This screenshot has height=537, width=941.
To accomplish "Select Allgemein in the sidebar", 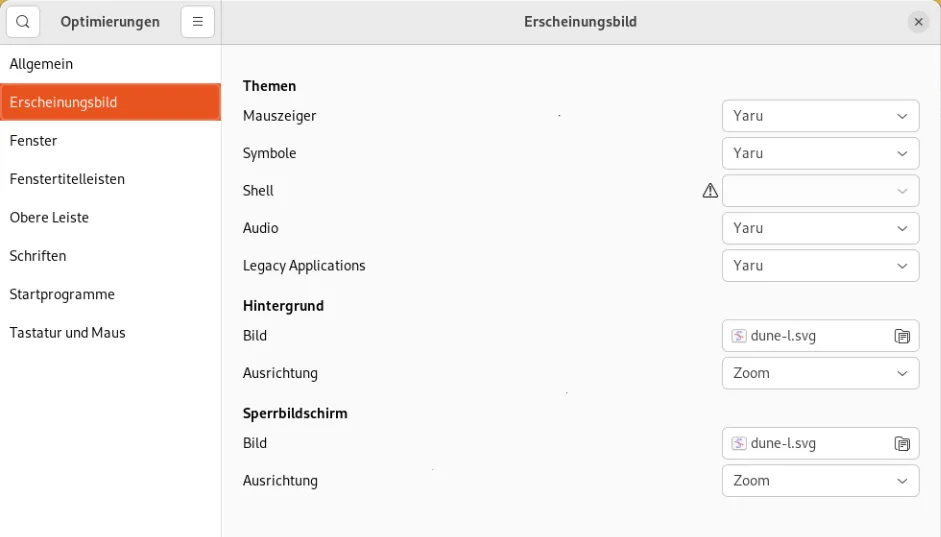I will tap(41, 64).
